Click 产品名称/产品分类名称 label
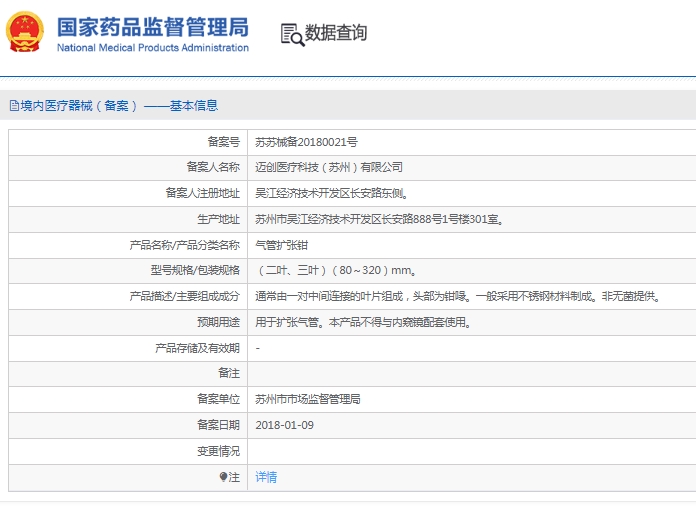 [185, 245]
